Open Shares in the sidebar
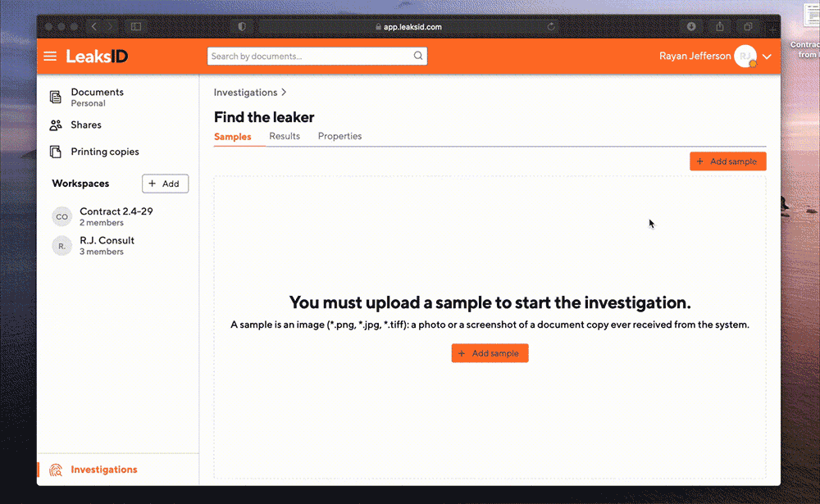 point(86,125)
